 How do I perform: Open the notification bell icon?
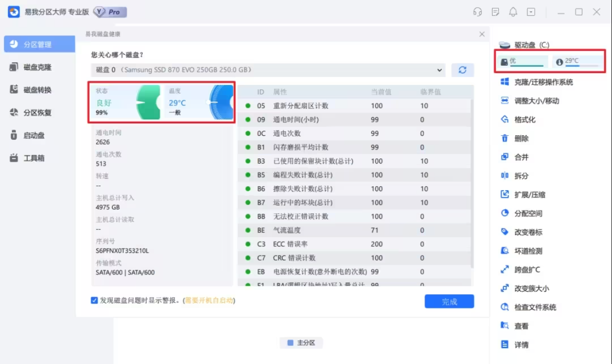(x=513, y=12)
